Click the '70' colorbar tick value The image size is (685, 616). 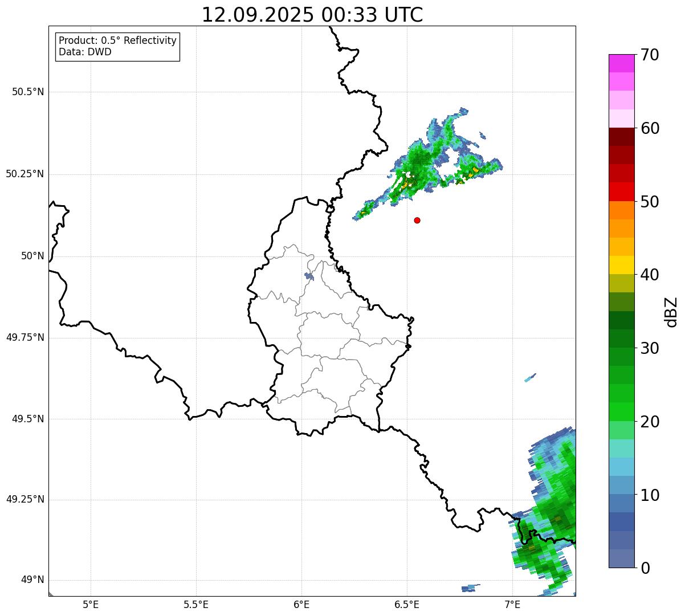point(650,55)
